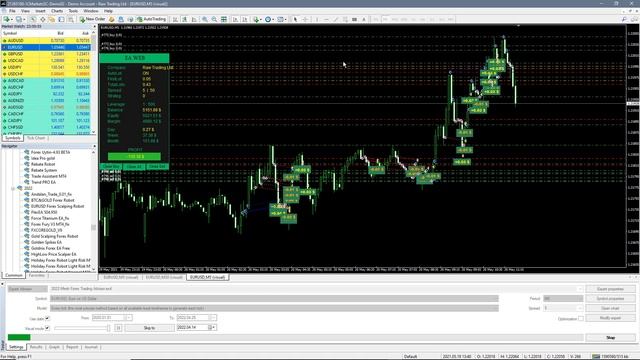Select BTC&GOLD Forex Robot in Navigator
This screenshot has height=360, width=640.
click(x=53, y=200)
